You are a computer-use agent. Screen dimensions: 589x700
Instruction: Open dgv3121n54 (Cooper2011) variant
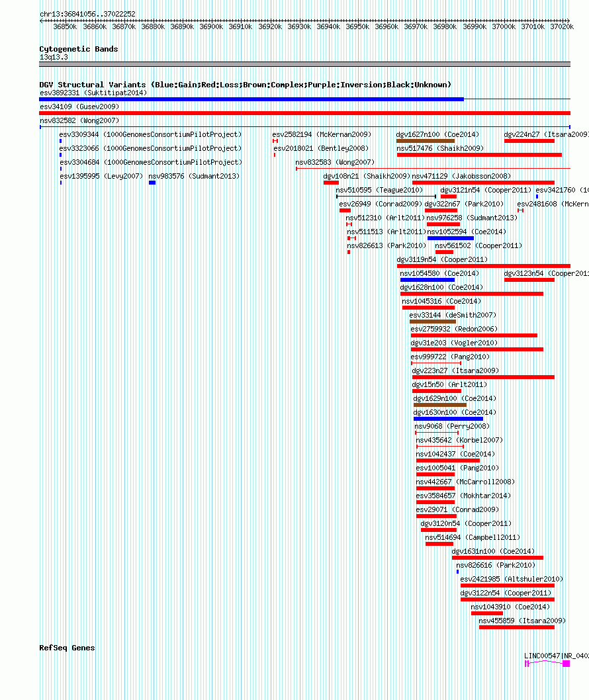pos(486,190)
